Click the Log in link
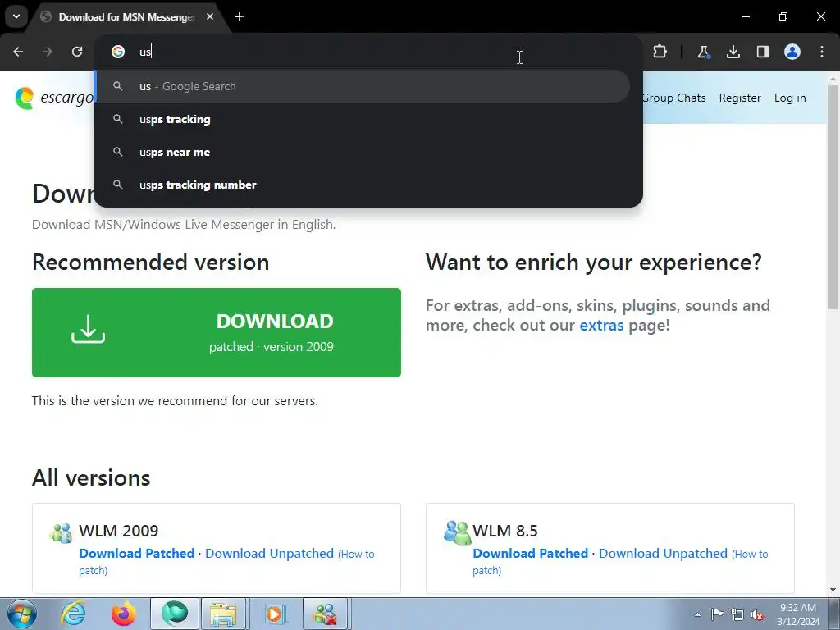 coord(790,98)
